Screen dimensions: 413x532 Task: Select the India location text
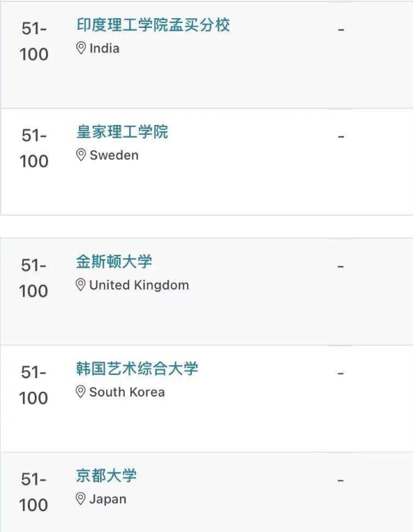[x=105, y=48]
